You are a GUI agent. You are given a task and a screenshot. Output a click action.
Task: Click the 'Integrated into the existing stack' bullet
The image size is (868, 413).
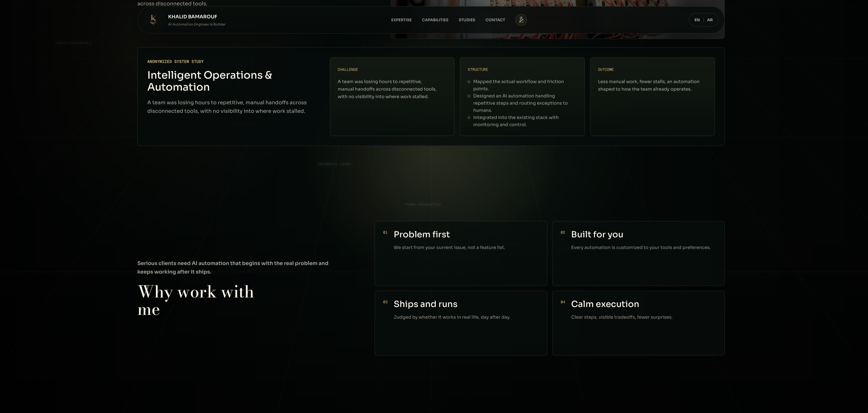coord(515,121)
